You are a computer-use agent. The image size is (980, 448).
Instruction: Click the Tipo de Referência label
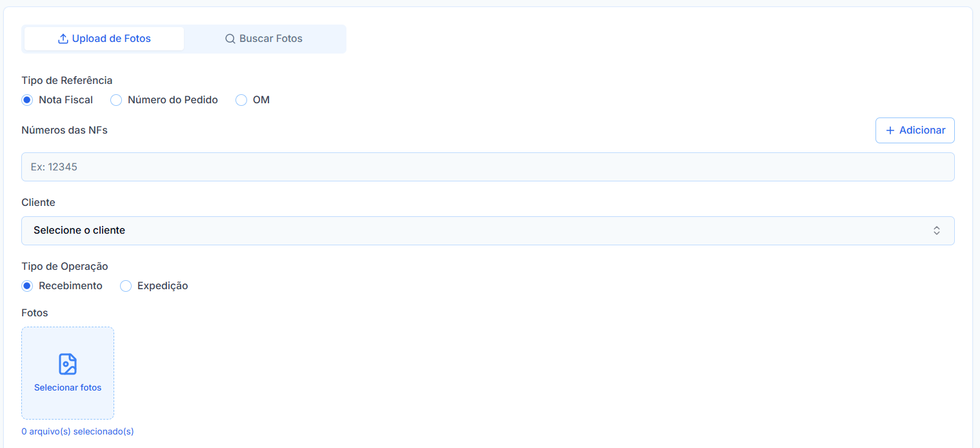coord(67,81)
